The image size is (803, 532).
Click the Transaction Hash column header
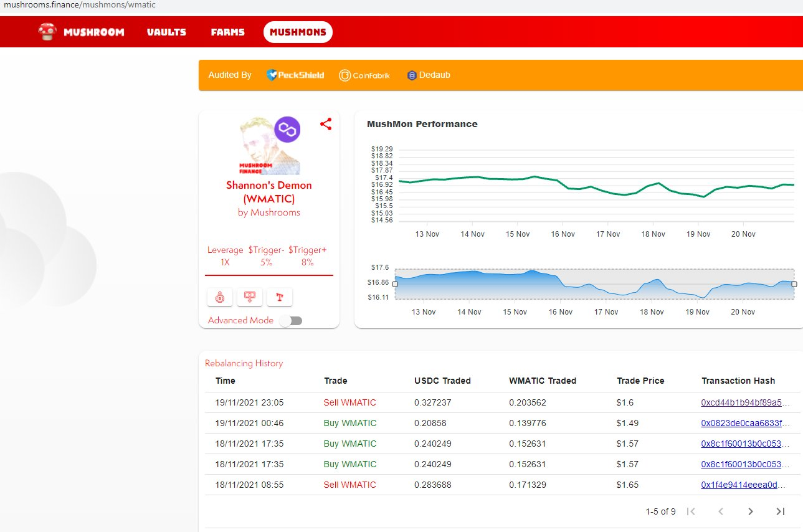pyautogui.click(x=738, y=381)
